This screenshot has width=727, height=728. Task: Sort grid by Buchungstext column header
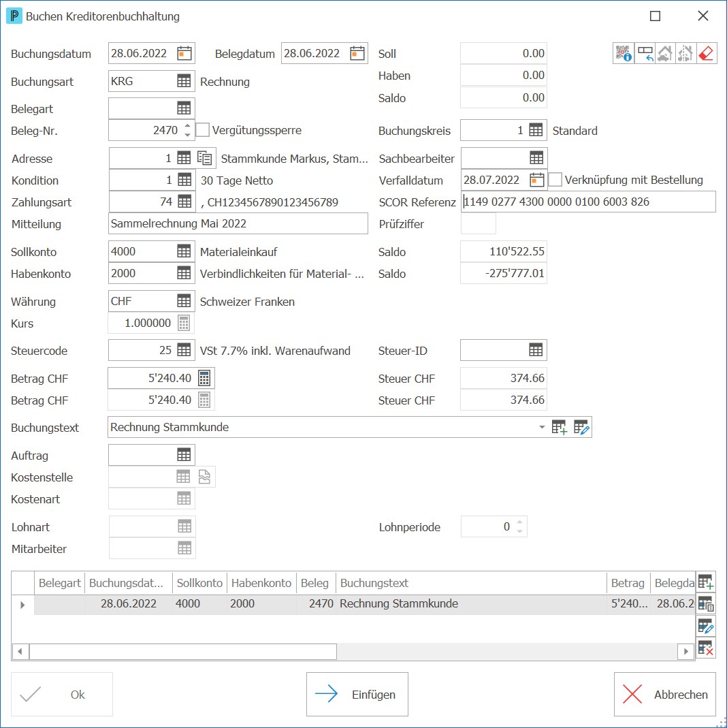(471, 583)
